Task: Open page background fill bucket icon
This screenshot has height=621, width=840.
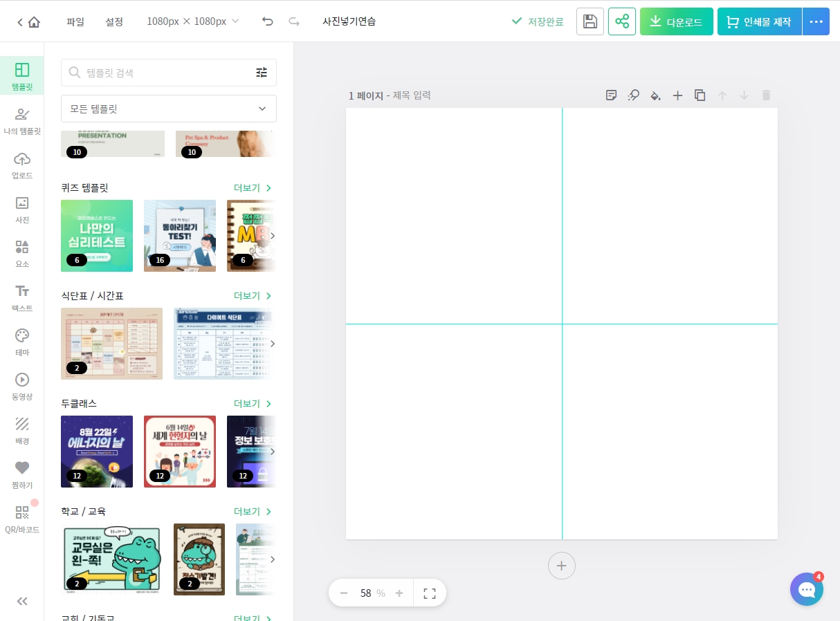Action: click(x=656, y=95)
